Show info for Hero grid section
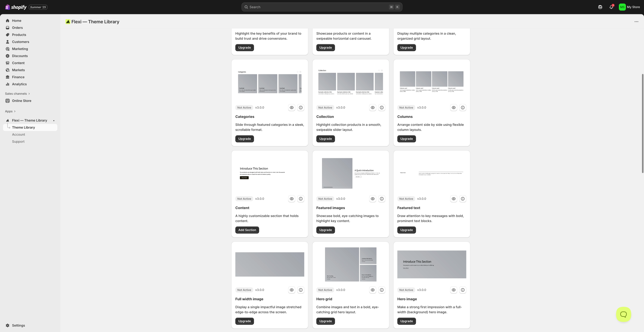 pos(382,290)
